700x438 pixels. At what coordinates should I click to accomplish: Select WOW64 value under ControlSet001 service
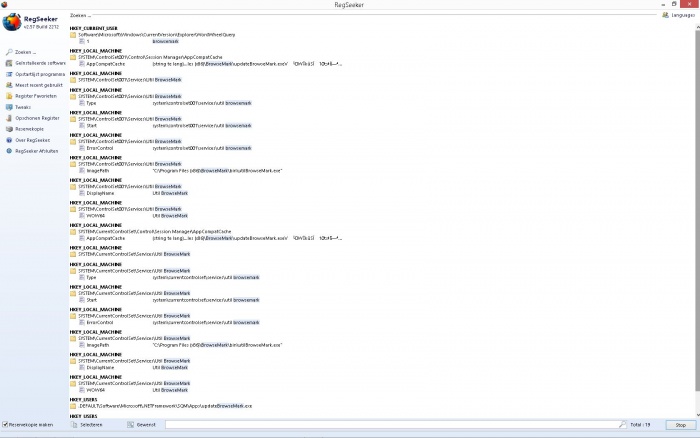[x=96, y=216]
